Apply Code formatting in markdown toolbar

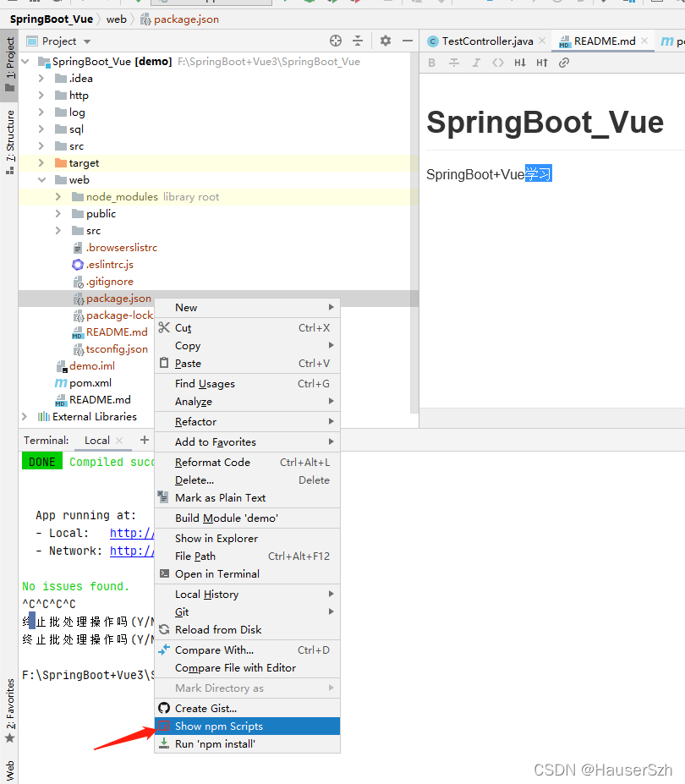pos(498,63)
